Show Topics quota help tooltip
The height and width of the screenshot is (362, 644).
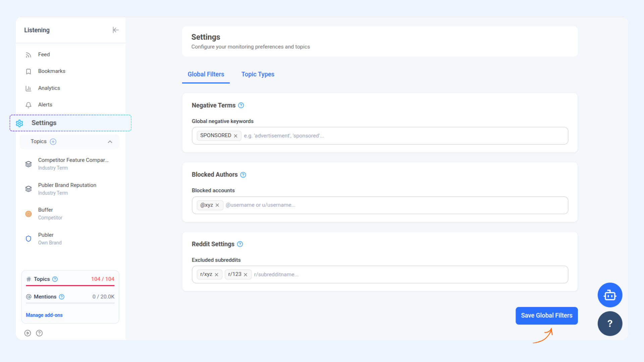click(x=55, y=279)
